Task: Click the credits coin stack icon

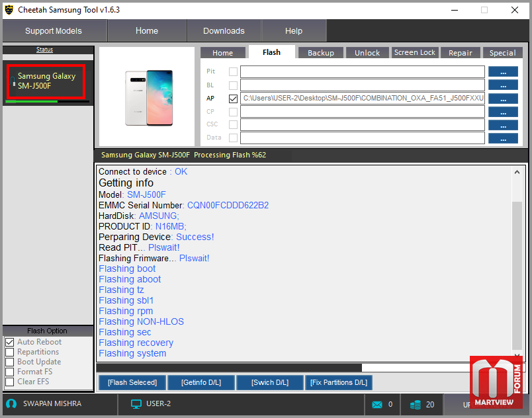Action: pyautogui.click(x=416, y=404)
